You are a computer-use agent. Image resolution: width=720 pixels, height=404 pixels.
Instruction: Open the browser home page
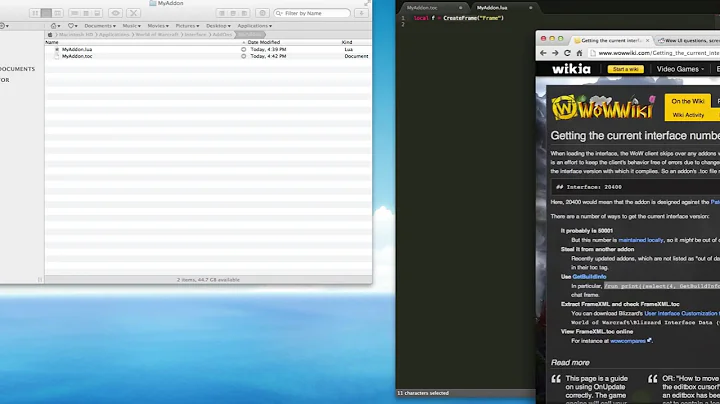(579, 53)
